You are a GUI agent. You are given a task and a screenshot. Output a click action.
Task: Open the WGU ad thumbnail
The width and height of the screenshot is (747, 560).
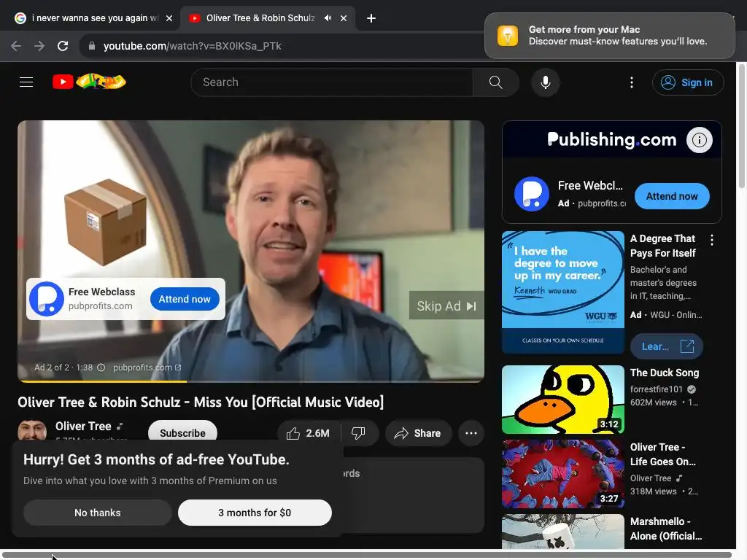pos(562,292)
